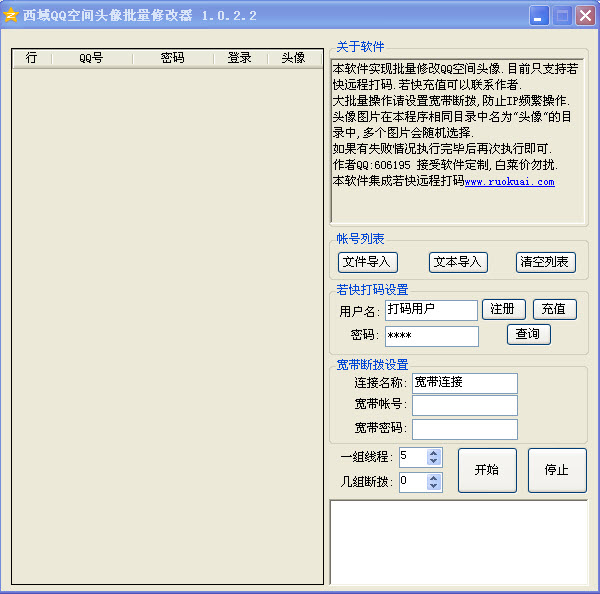The height and width of the screenshot is (594, 600).
Task: Decrease 几组断拨 value with down arrow
Action: click(x=434, y=486)
